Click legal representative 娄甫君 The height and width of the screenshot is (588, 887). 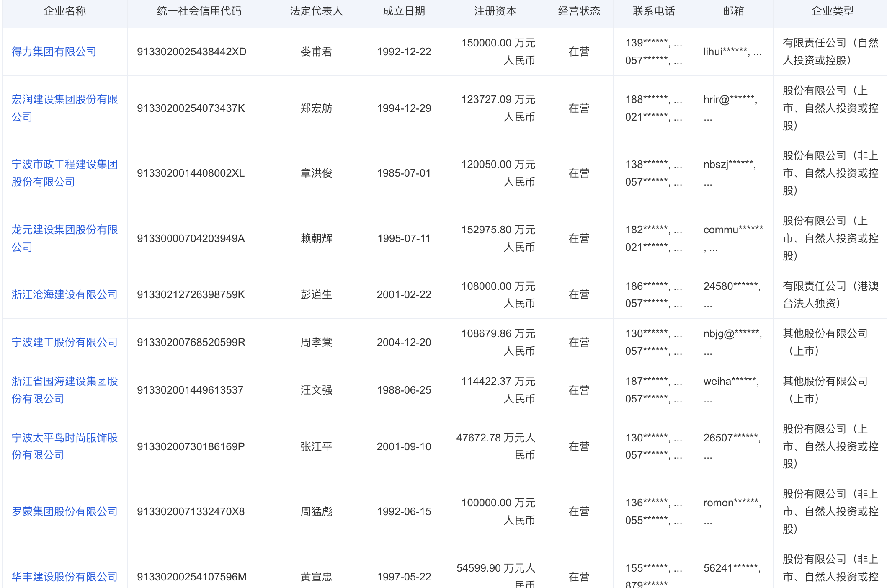tap(317, 52)
